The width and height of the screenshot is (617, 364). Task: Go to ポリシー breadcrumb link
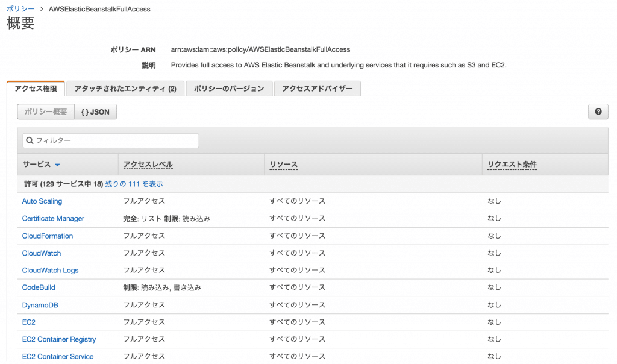click(x=20, y=8)
